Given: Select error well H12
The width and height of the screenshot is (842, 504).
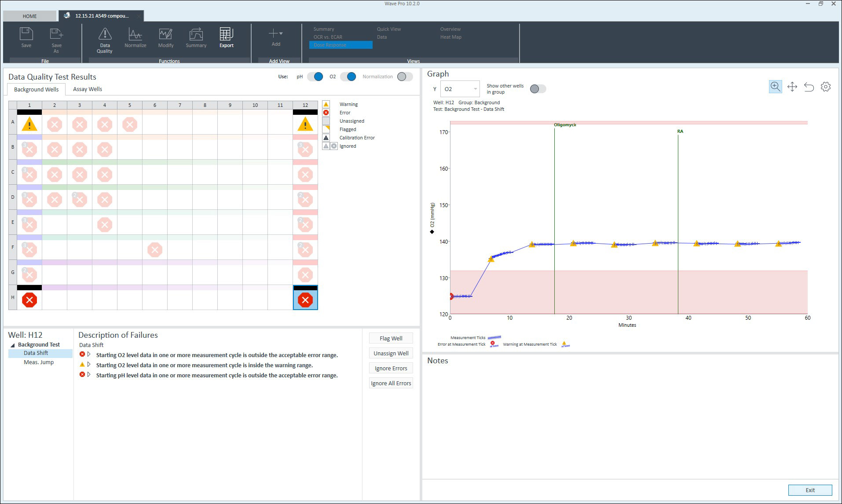Looking at the screenshot, I should pyautogui.click(x=305, y=300).
